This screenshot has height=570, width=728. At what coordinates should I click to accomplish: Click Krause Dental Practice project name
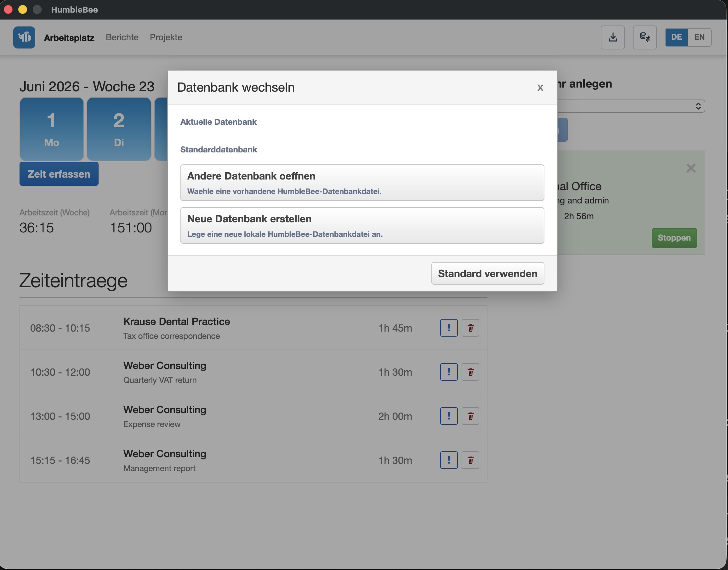[x=177, y=322]
